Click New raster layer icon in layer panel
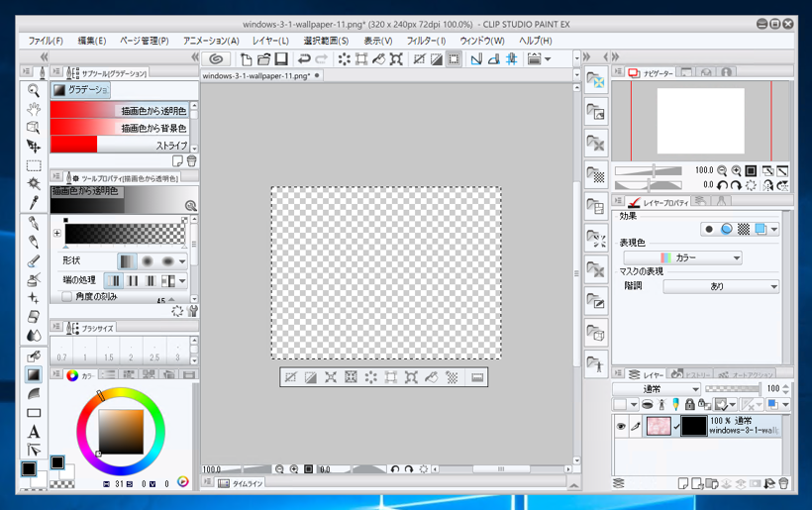The image size is (812, 510). pos(683,483)
